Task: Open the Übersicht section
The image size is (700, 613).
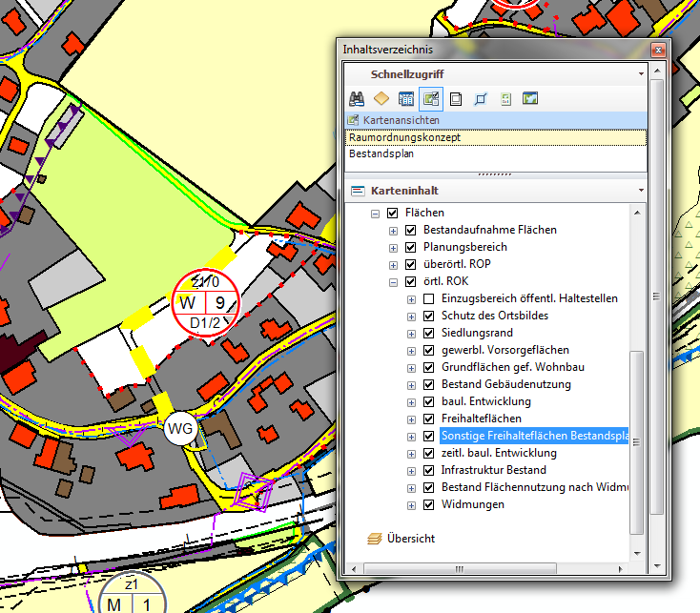Action: coord(410,539)
